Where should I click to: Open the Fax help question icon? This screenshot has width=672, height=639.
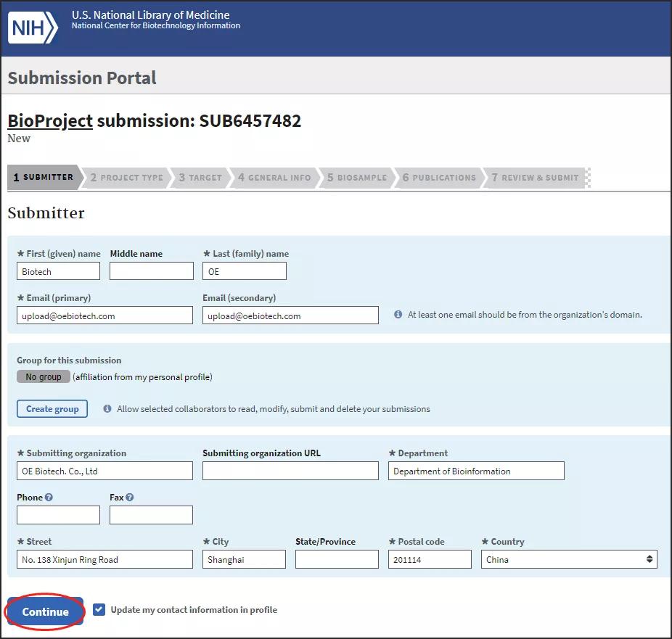point(130,498)
